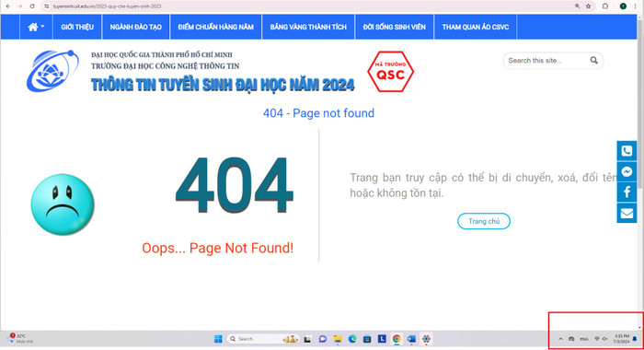Viewport: 644px width, 350px height.
Task: Click the address bar URL text
Action: pyautogui.click(x=107, y=6)
